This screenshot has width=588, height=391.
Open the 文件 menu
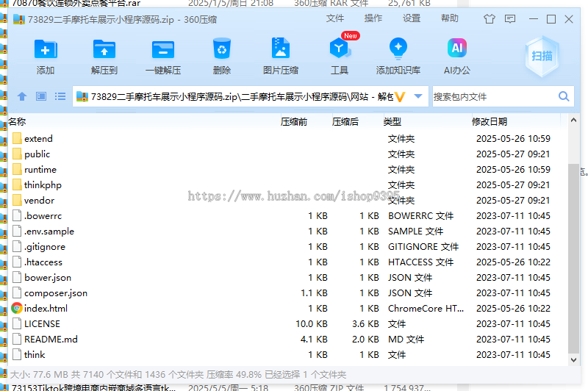pos(335,18)
